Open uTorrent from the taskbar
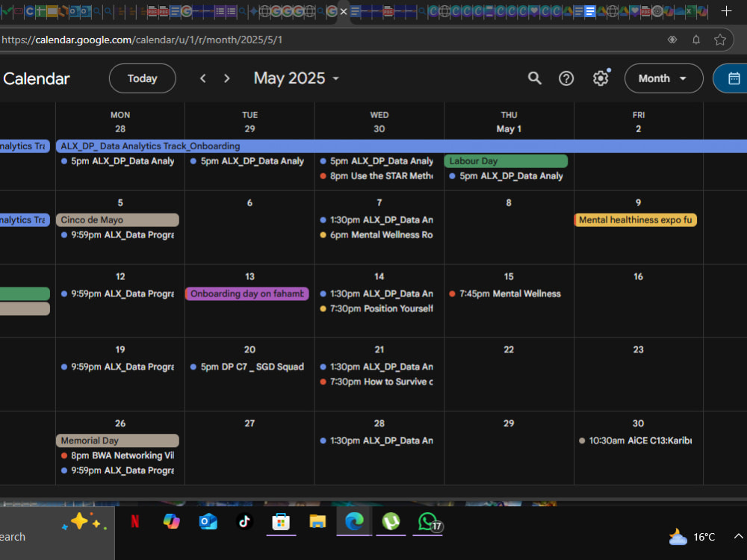This screenshot has height=560, width=747. coord(391,522)
